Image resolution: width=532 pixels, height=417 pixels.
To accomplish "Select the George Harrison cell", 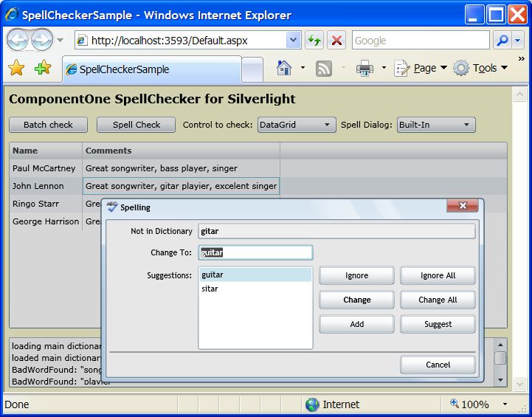I will pyautogui.click(x=46, y=221).
